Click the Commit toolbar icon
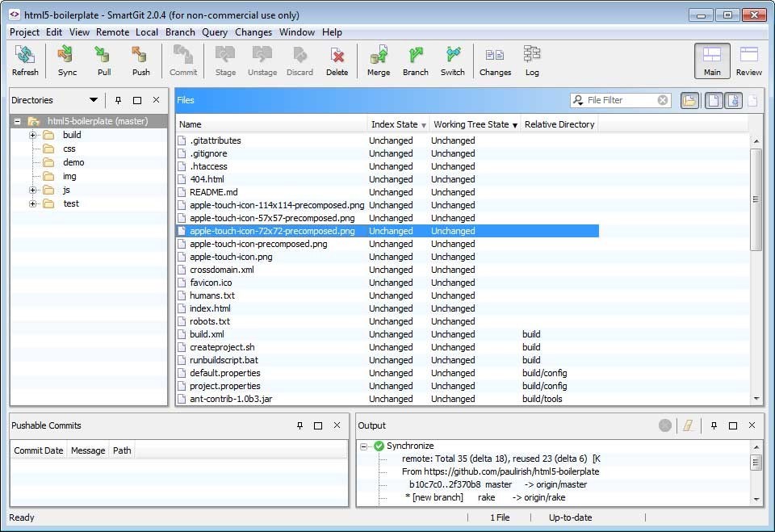775x532 pixels. 183,61
